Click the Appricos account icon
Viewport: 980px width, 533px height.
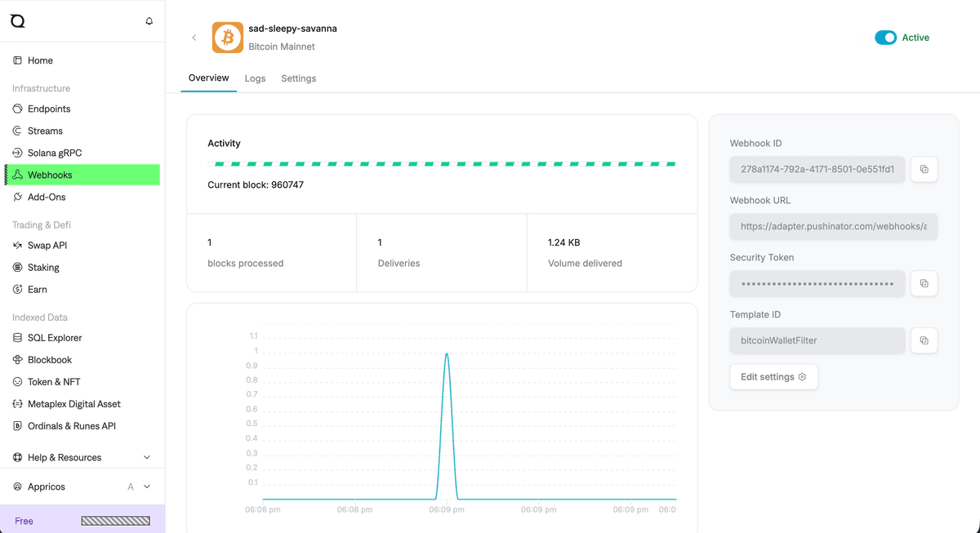click(x=18, y=486)
